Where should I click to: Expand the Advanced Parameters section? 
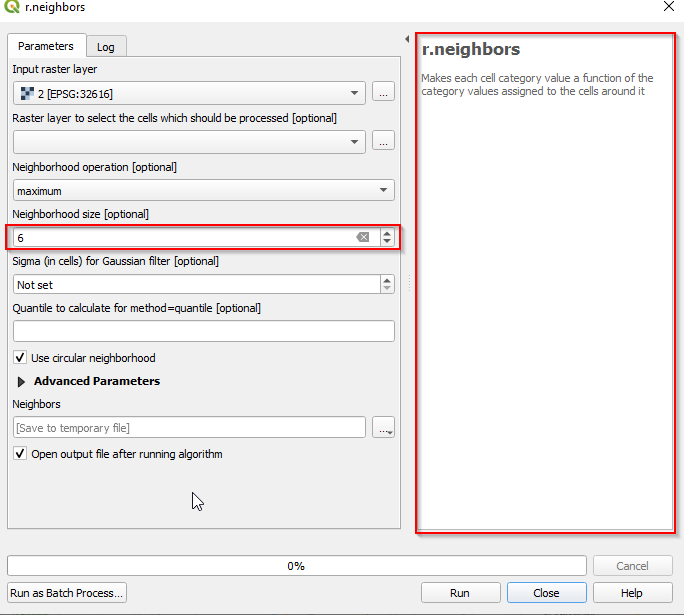coord(21,382)
